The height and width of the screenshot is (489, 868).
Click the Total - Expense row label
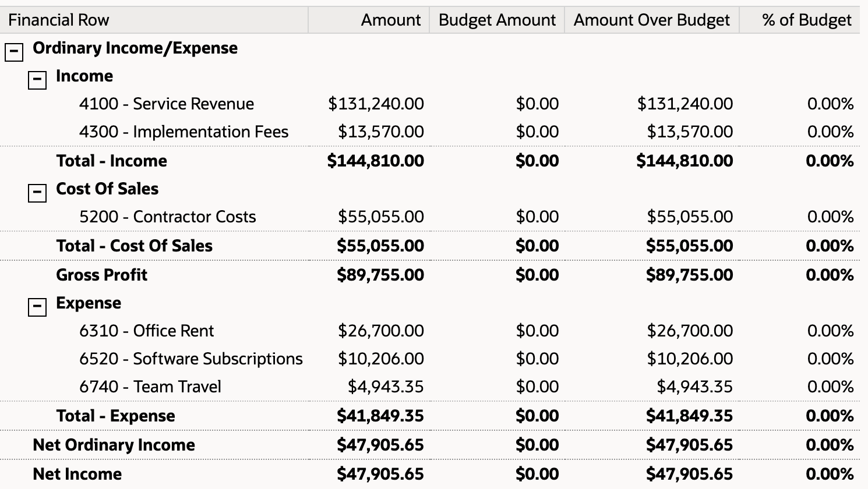pos(116,416)
